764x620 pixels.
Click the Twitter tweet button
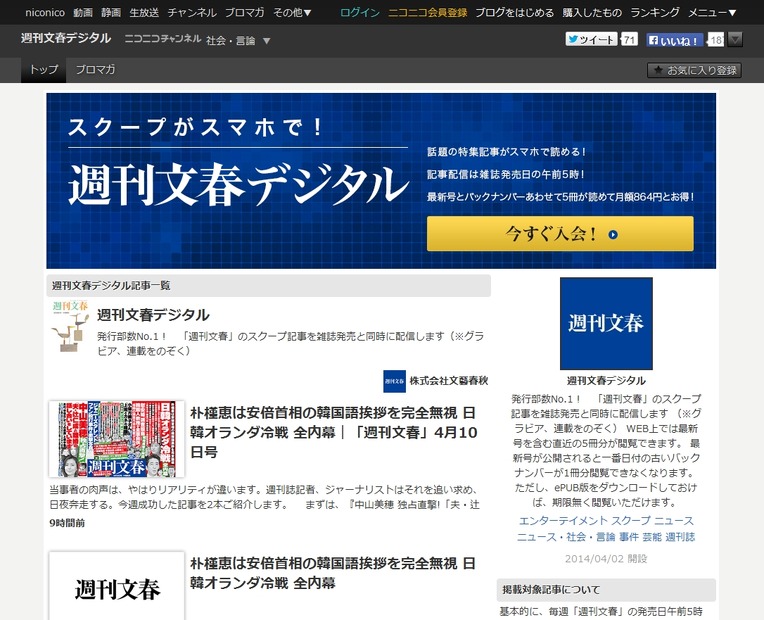591,39
